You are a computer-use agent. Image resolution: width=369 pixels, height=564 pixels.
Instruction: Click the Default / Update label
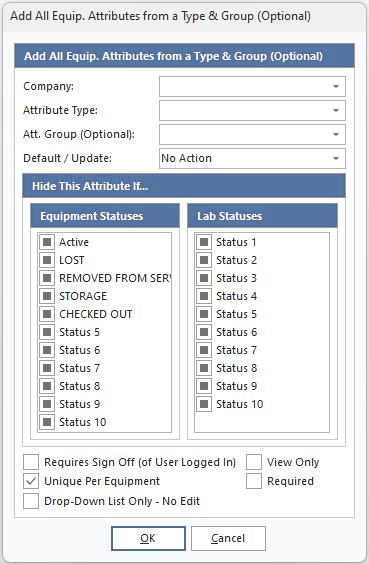tap(67, 158)
